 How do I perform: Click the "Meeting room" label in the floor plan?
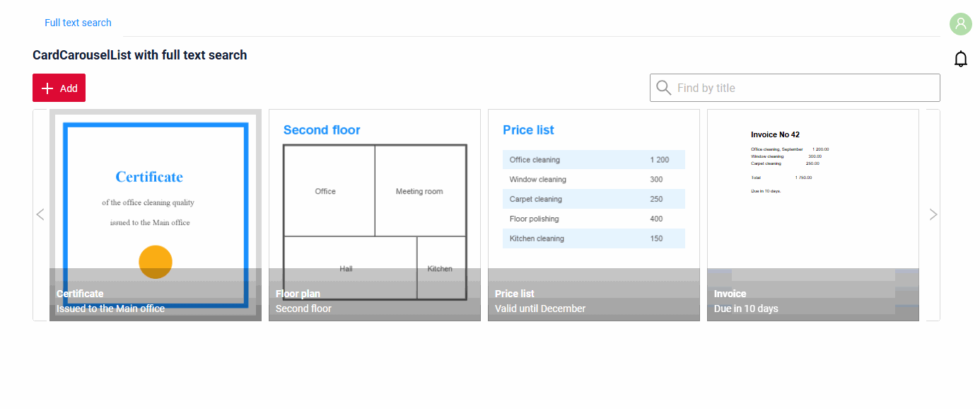pyautogui.click(x=419, y=191)
